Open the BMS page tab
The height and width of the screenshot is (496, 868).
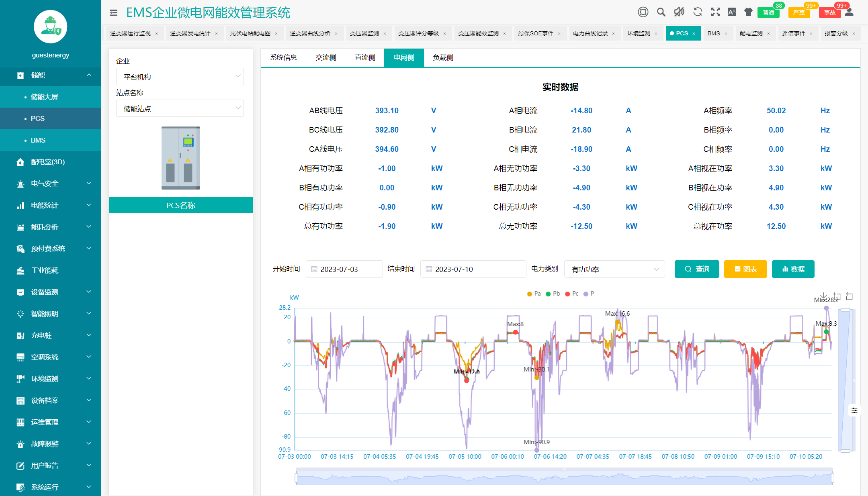(x=714, y=33)
